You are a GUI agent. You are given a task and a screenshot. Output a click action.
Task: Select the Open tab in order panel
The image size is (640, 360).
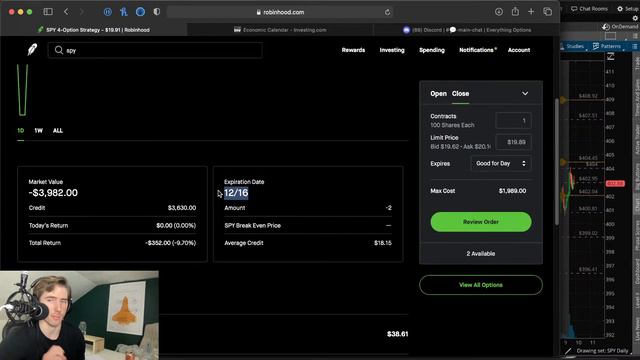438,93
